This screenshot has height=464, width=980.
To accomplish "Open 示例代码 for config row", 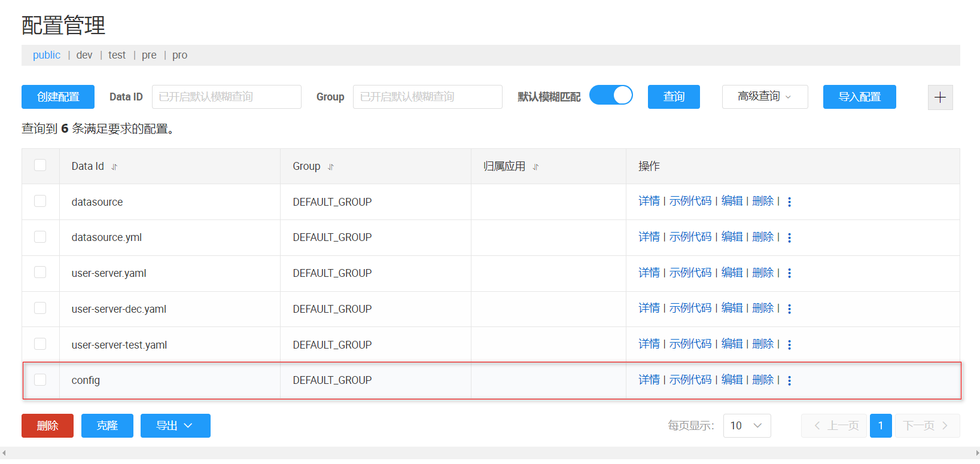I will tap(690, 380).
